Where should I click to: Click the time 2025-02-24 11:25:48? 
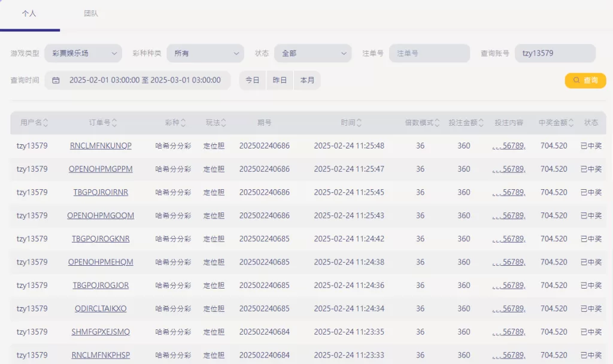coord(349,146)
